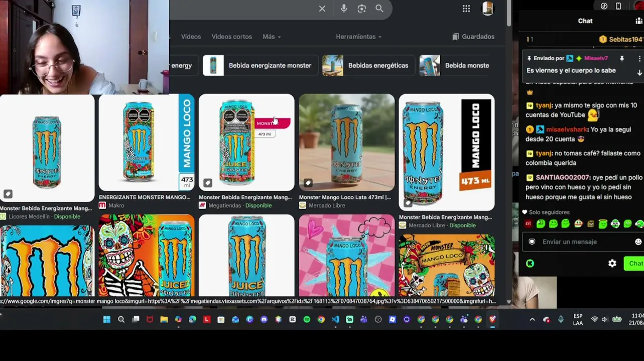Open the outdoor Monster Mango Loco Lata image
Image resolution: width=644 pixels, height=361 pixels.
coord(347,142)
